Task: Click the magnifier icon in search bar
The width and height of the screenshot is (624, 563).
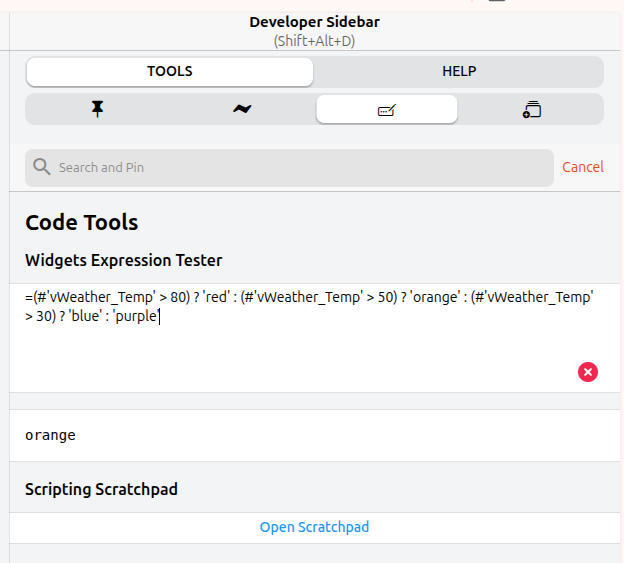Action: (41, 167)
